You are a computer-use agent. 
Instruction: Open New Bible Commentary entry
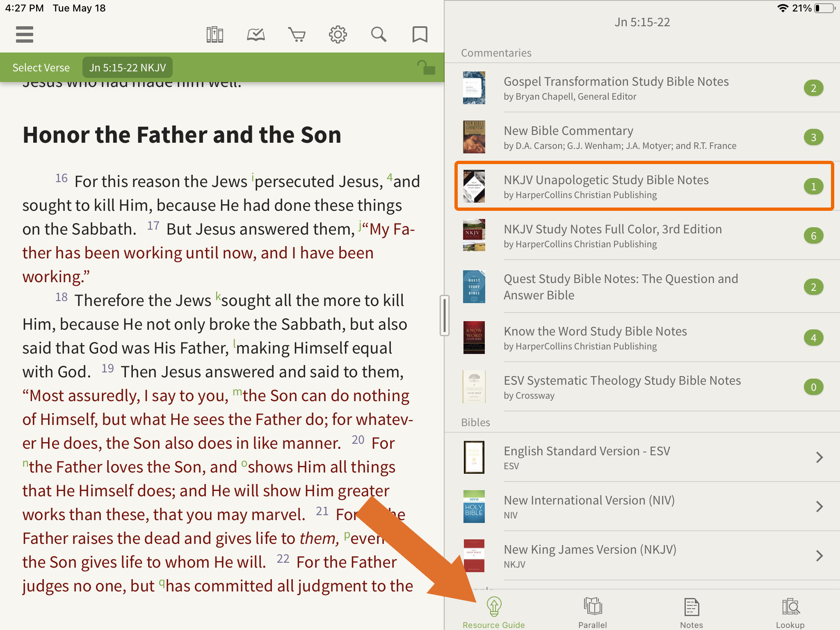tap(642, 137)
